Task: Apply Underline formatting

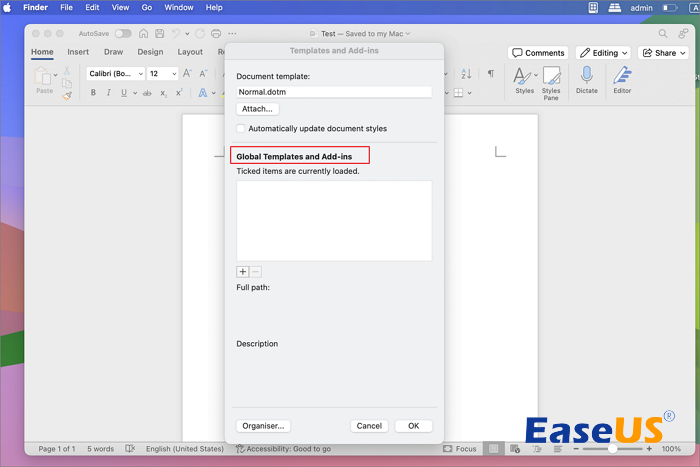Action: [x=124, y=93]
